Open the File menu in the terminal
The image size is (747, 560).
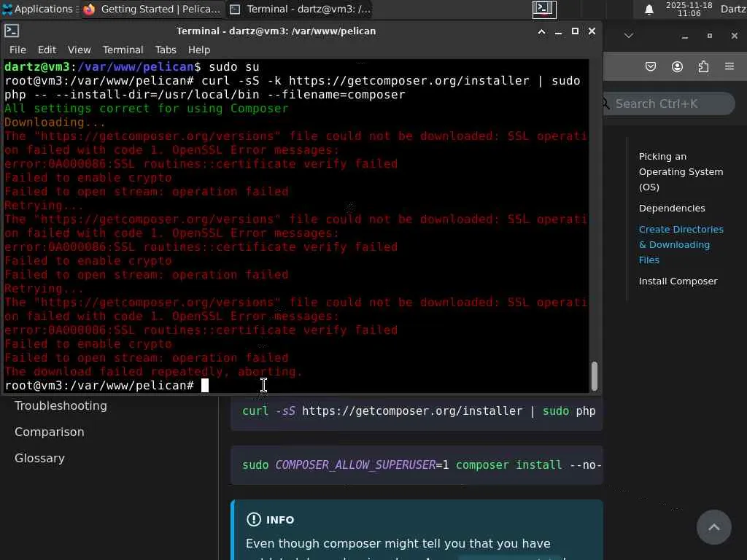pos(18,50)
